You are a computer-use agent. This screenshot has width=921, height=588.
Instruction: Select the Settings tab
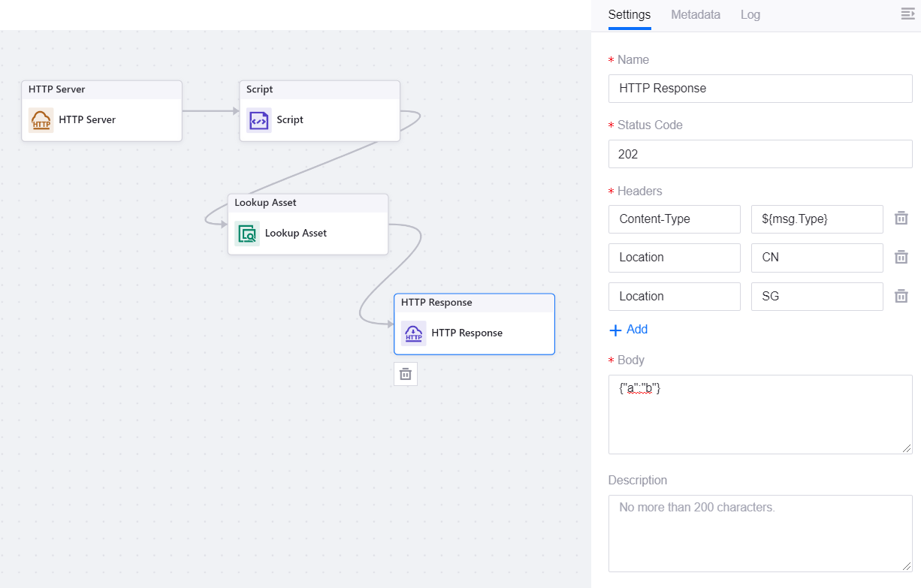tap(629, 15)
